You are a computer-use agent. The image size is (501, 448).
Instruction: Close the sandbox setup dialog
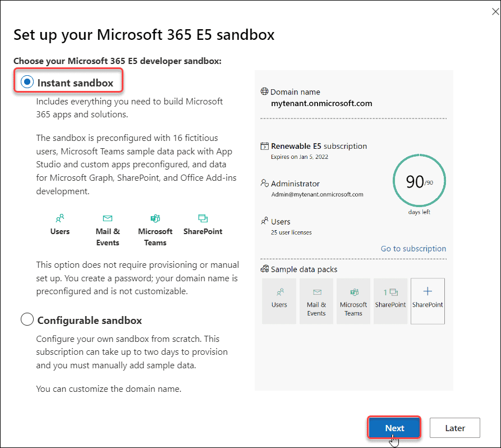tap(495, 12)
